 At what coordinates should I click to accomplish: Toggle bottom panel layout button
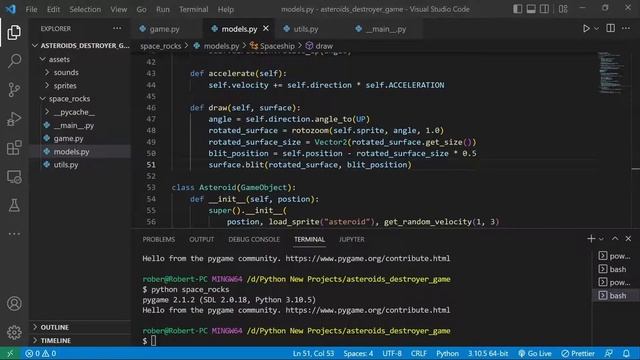click(531, 9)
